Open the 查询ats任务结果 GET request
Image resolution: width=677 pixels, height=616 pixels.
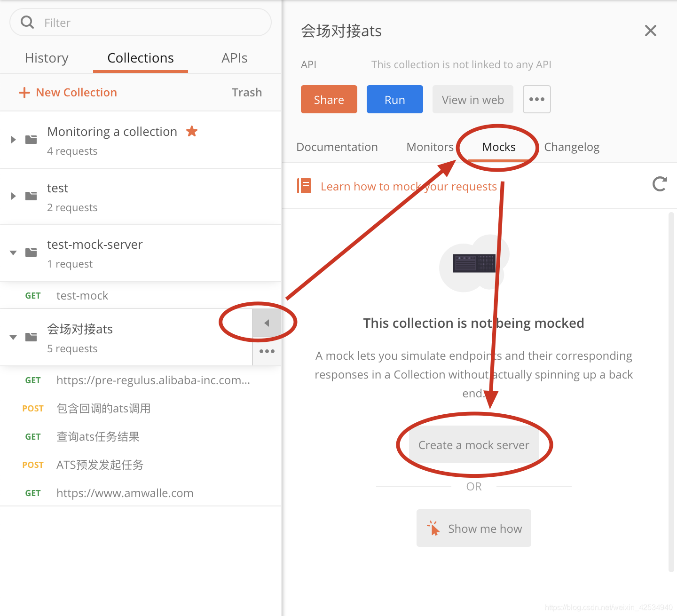pos(141,436)
